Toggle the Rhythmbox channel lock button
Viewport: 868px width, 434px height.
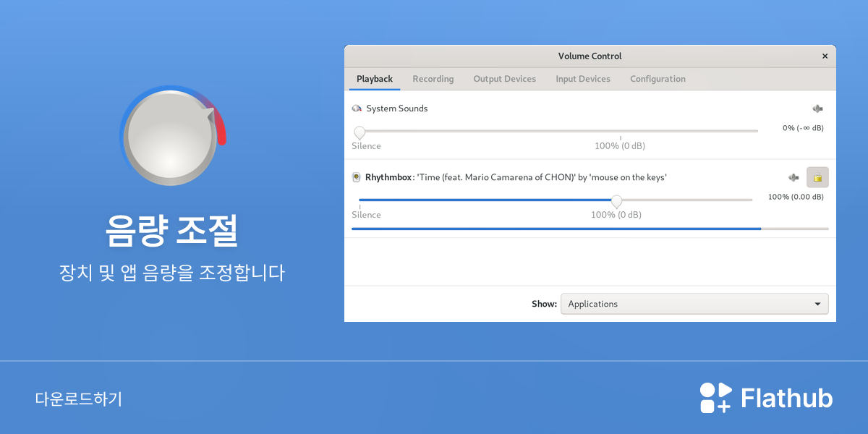(x=817, y=177)
